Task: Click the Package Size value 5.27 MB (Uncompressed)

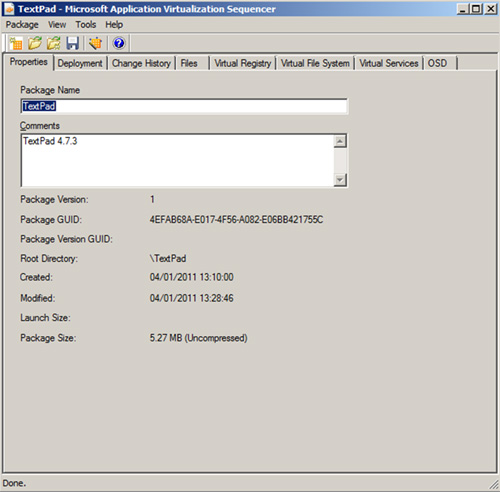Action: pyautogui.click(x=198, y=338)
